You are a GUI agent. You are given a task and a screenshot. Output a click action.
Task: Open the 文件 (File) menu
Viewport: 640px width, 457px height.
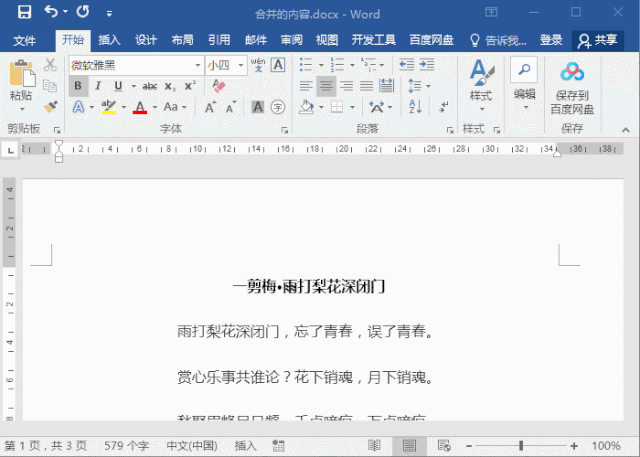point(24,40)
